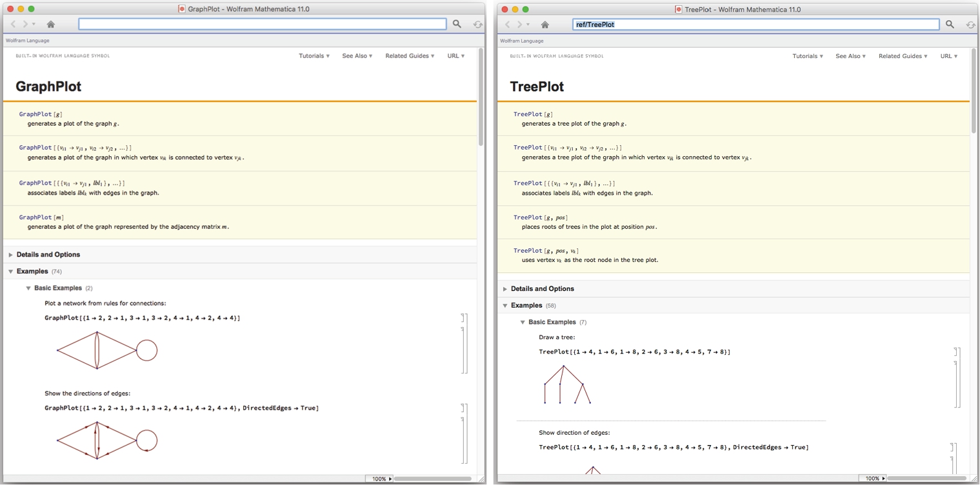Click vertical scrollbar thumb in GraphPlot window
The height and width of the screenshot is (485, 980).
(481, 97)
